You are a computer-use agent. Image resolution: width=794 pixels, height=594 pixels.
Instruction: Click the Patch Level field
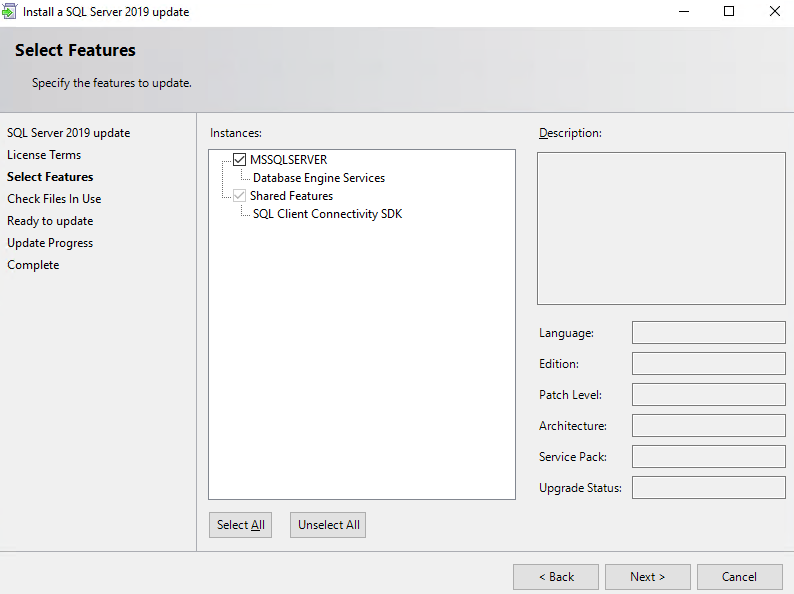(709, 394)
